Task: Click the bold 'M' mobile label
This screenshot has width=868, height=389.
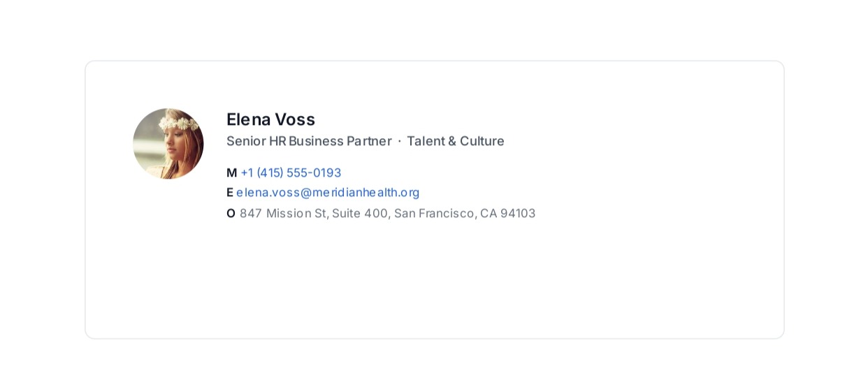Action: (231, 173)
